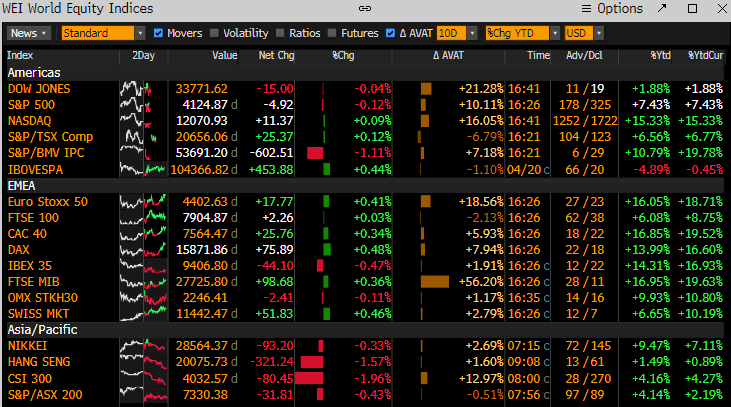
Task: Open the USD currency dropdown
Action: [x=599, y=33]
